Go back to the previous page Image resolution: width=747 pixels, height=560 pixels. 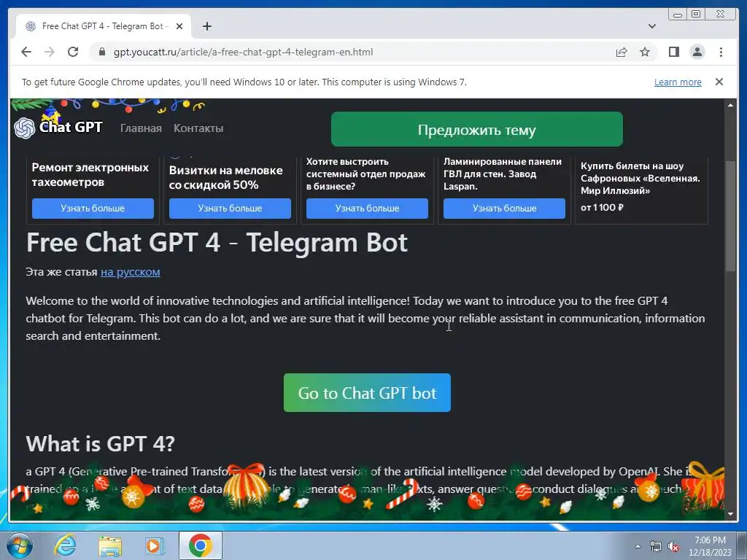[26, 52]
